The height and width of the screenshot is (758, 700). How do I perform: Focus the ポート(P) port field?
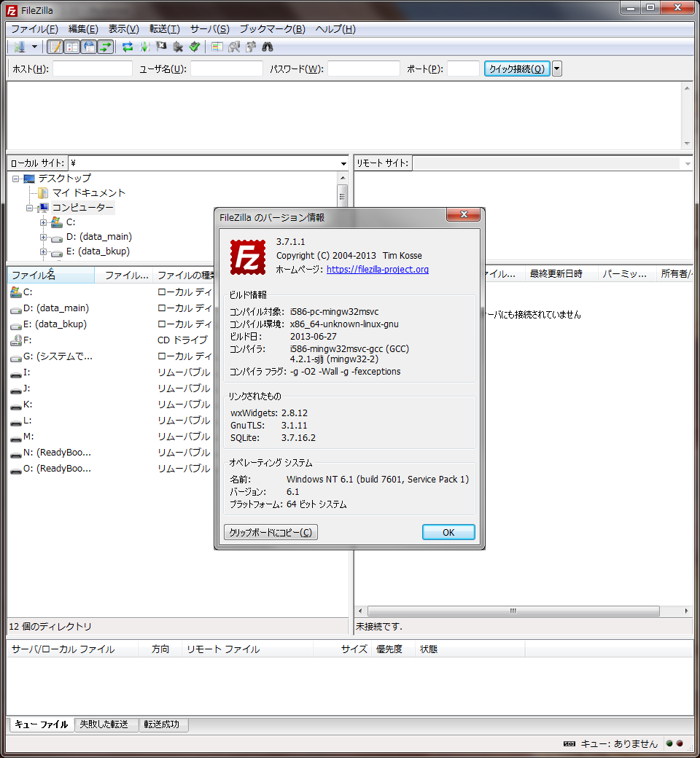pyautogui.click(x=463, y=69)
